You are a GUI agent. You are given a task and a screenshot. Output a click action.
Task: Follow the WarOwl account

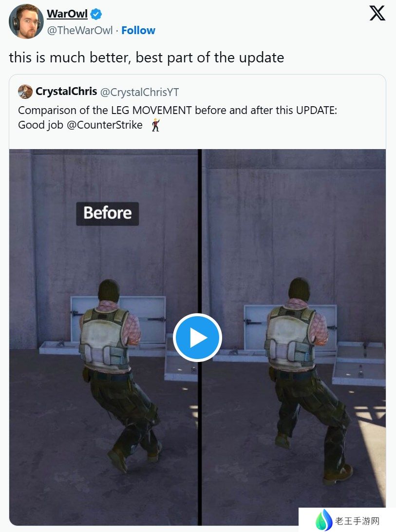click(x=138, y=30)
